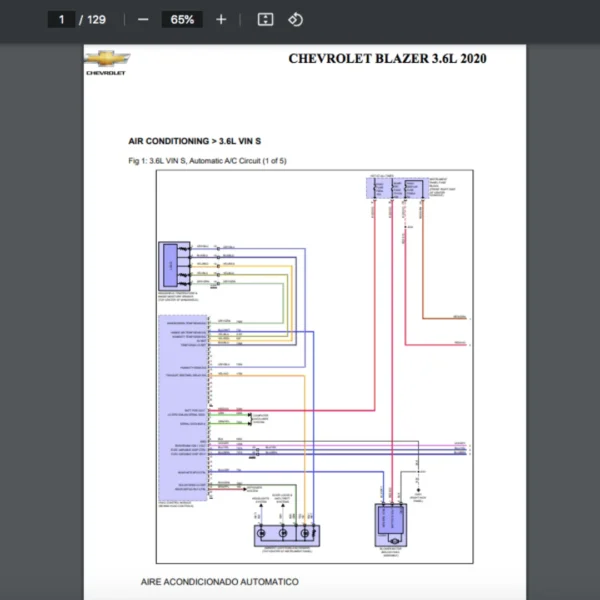600x600 pixels.
Task: Click the Fig 1 Automatic A/C Circuit caption
Action: [x=207, y=161]
